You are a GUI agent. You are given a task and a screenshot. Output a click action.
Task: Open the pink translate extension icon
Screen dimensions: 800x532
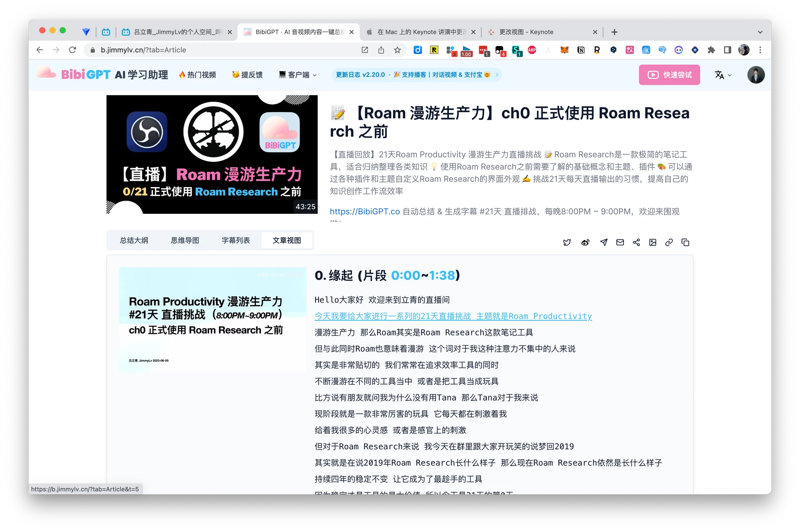point(630,50)
